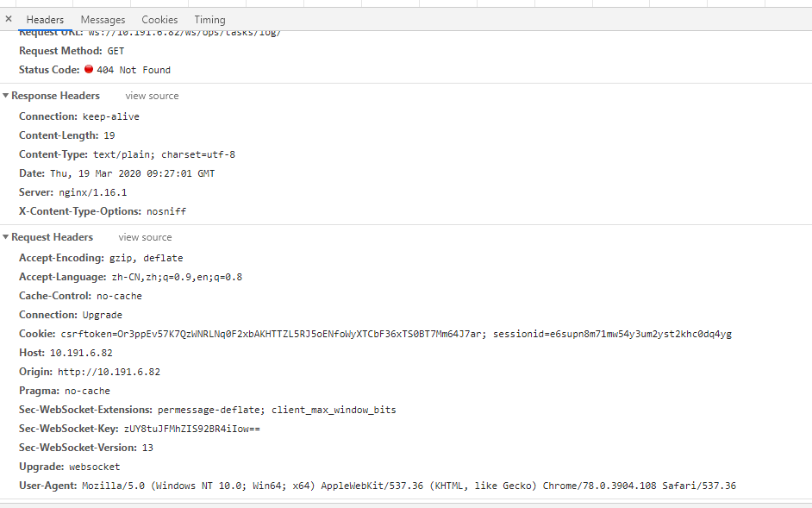Select the User-Agent Mozilla string
This screenshot has height=508, width=812.
[409, 486]
